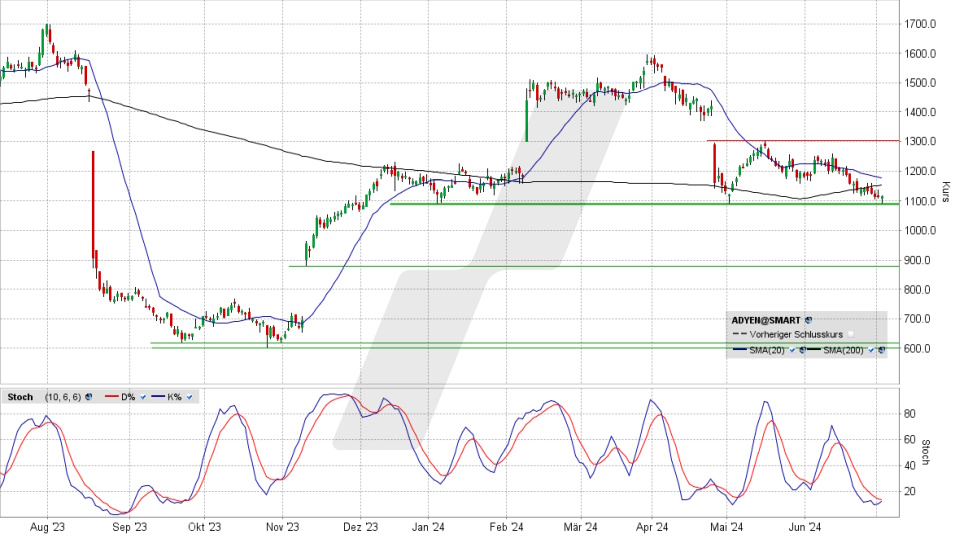Screen dimensions: 960x540
Task: Click the D% legend label
Action: (128, 397)
